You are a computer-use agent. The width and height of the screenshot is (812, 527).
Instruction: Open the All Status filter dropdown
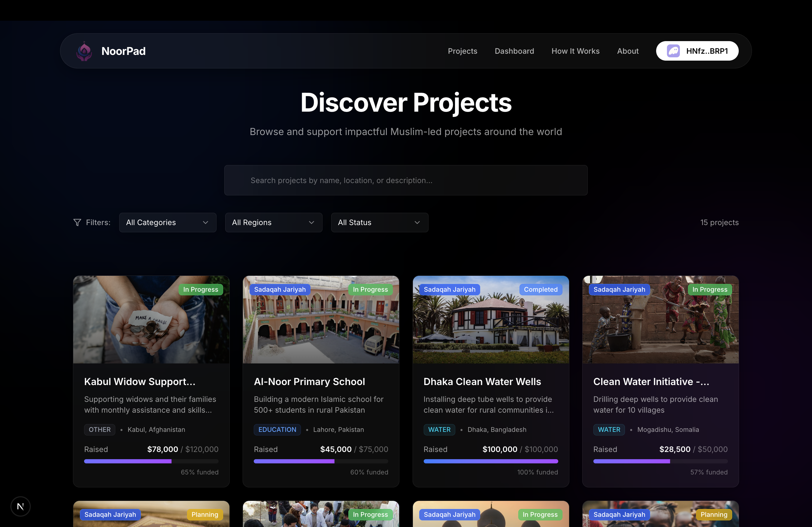[379, 223]
